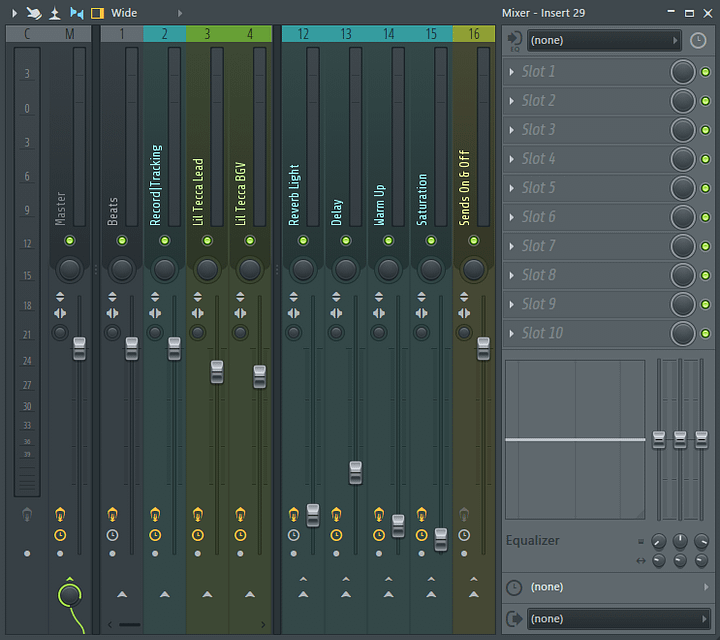Toggle latency clock icon on Reverb Light
Screen dimensions: 720x640
(x=293, y=535)
